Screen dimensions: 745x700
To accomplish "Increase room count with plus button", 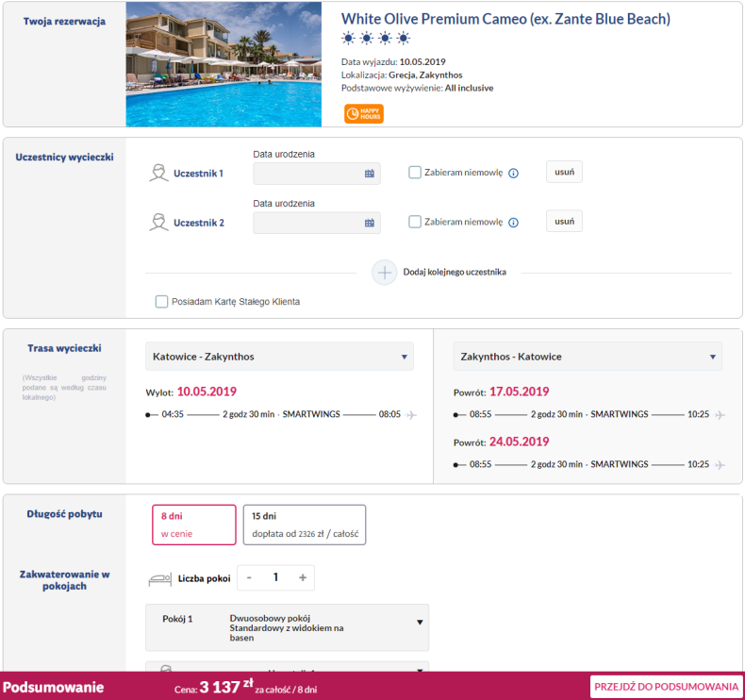I will (303, 577).
